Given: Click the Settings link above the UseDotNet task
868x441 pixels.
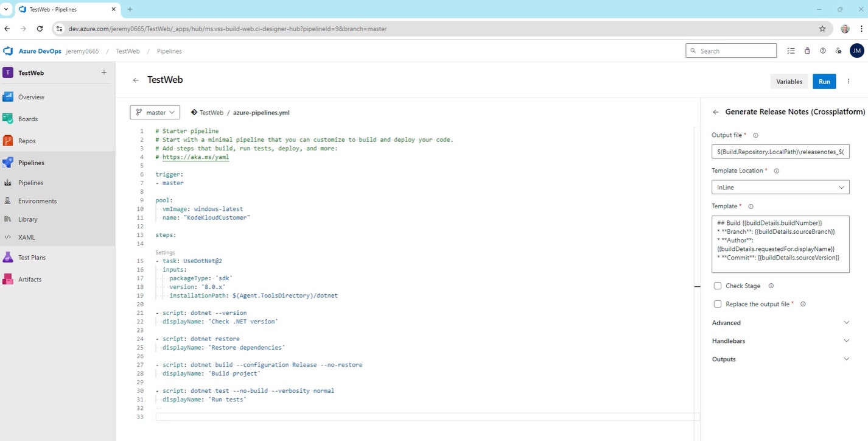Looking at the screenshot, I should coord(165,252).
